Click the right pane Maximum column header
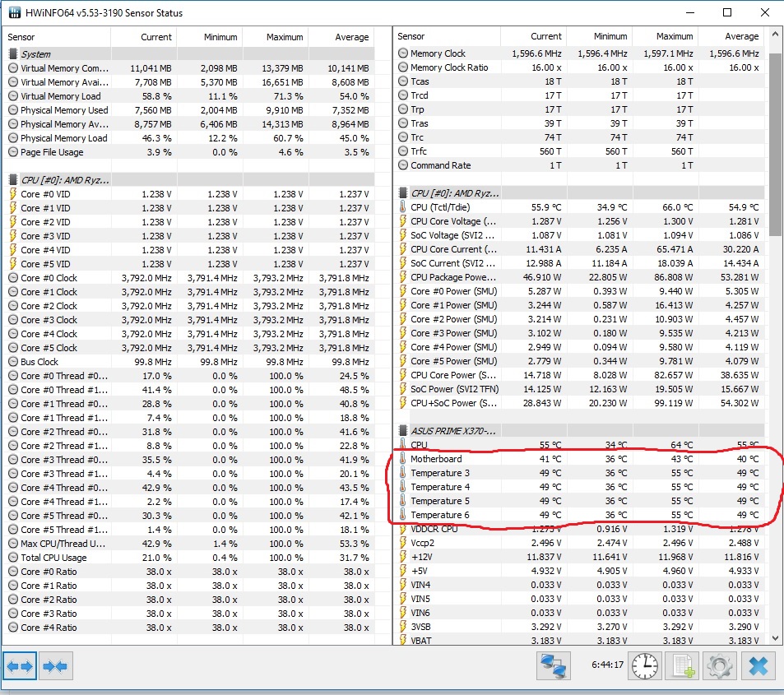 [666, 36]
